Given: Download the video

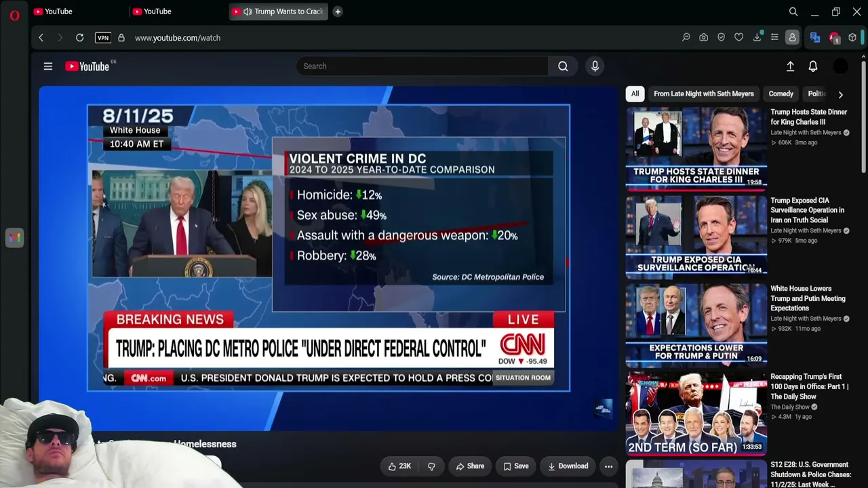Looking at the screenshot, I should [568, 466].
